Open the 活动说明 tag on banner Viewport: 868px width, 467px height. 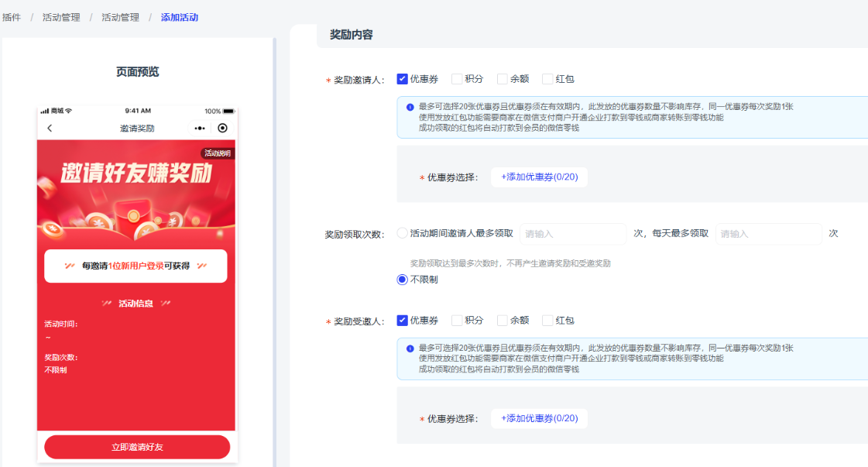[218, 153]
